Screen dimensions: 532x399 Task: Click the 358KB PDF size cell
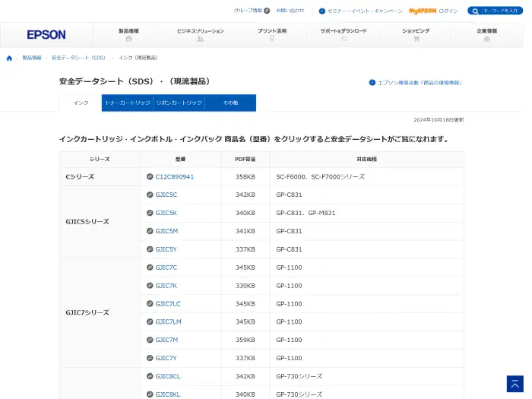pos(245,177)
